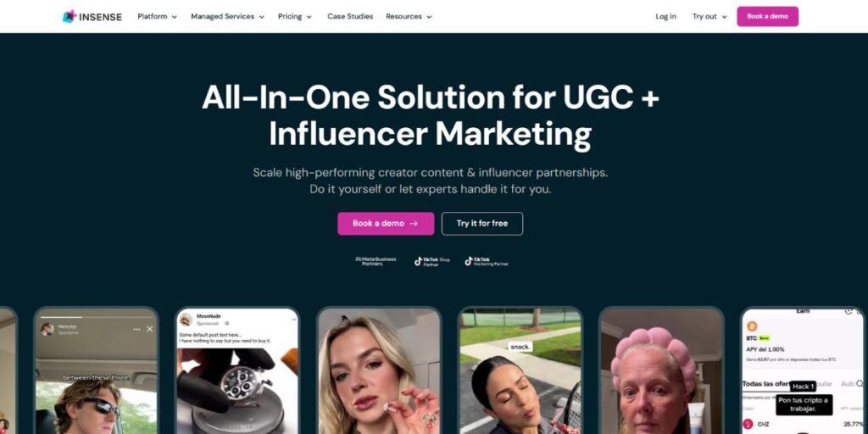This screenshot has width=868, height=434.
Task: Click the top-right Book a demo button
Action: pyautogui.click(x=767, y=17)
